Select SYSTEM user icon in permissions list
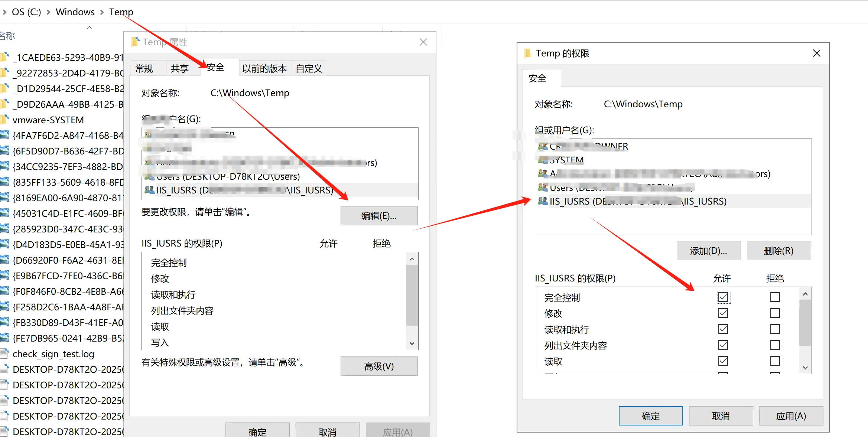 pyautogui.click(x=543, y=160)
